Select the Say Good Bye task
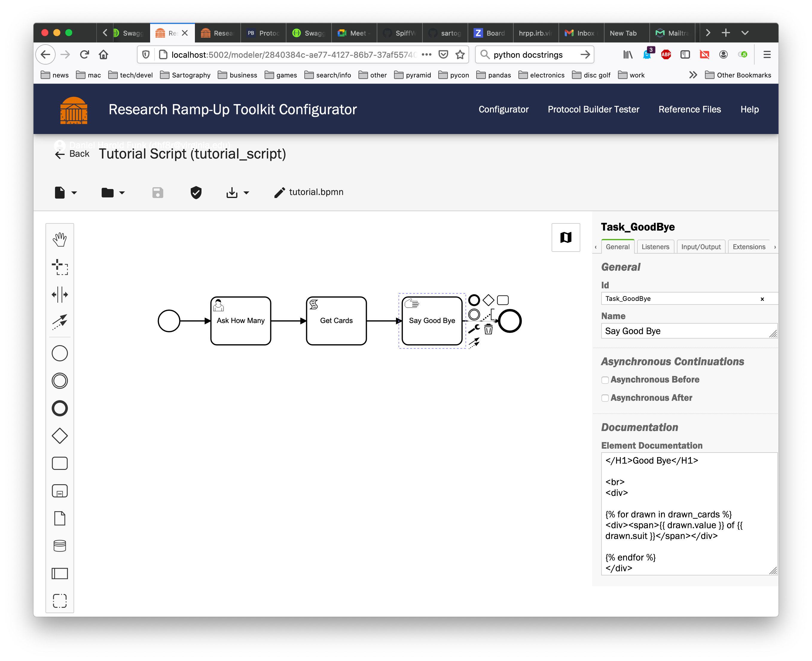The height and width of the screenshot is (661, 812). tap(432, 321)
